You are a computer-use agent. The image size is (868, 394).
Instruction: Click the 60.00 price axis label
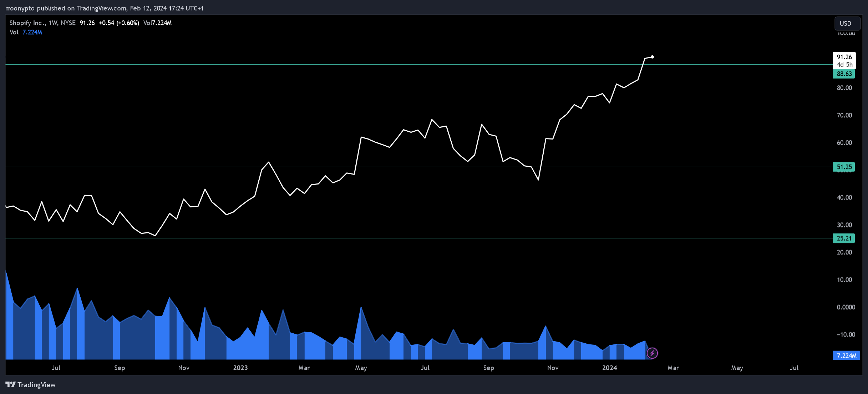tap(844, 143)
